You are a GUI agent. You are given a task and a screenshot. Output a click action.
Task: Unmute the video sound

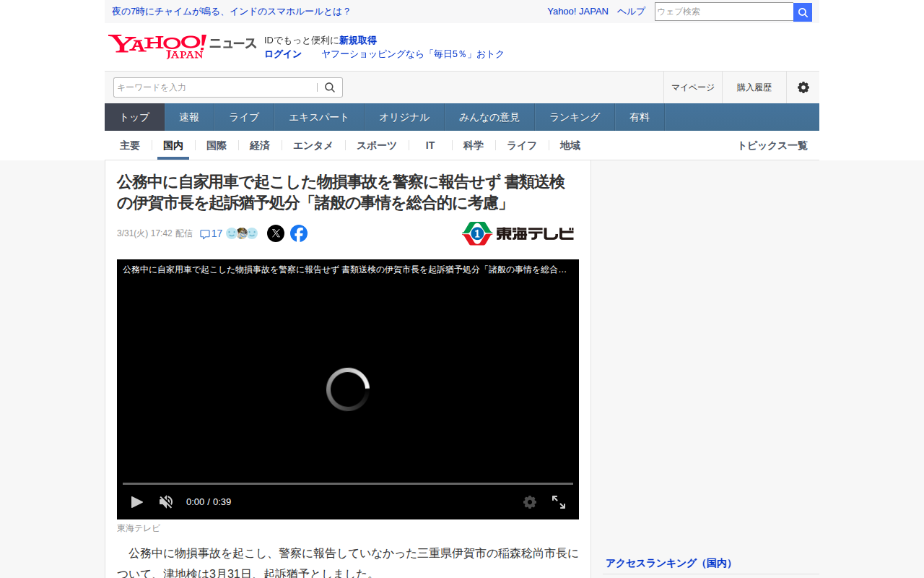pos(166,501)
